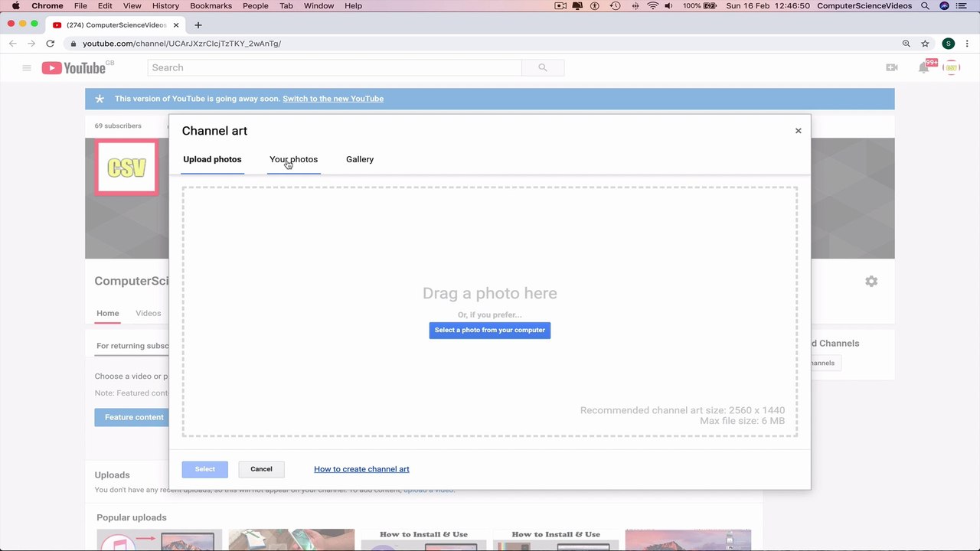Open the YouTube account avatar menu

(952, 67)
